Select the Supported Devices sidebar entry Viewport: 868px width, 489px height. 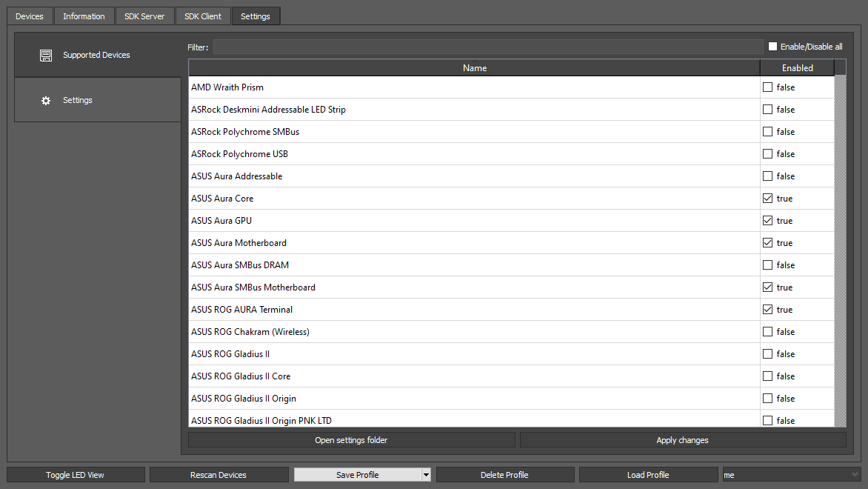pos(98,55)
